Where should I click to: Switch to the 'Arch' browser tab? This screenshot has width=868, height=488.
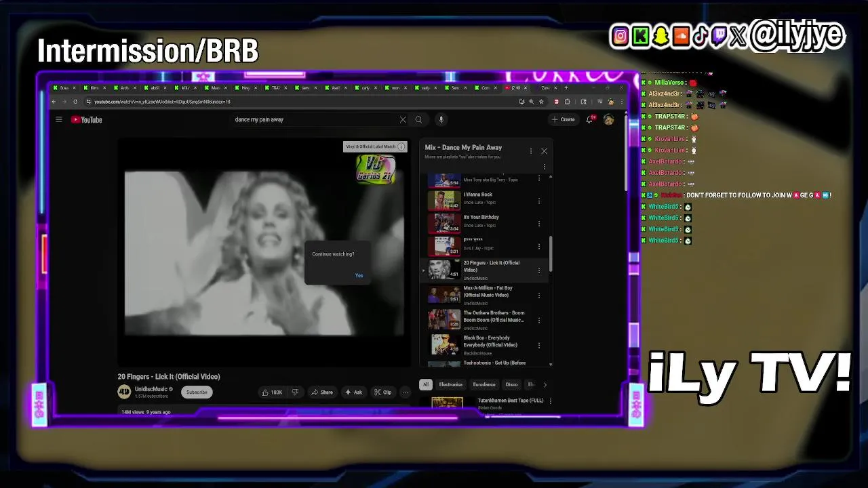[124, 87]
